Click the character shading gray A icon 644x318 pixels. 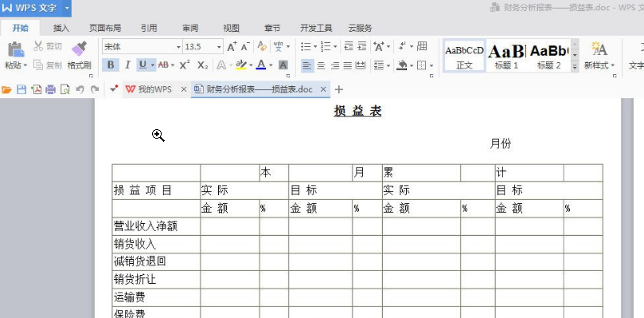click(283, 65)
